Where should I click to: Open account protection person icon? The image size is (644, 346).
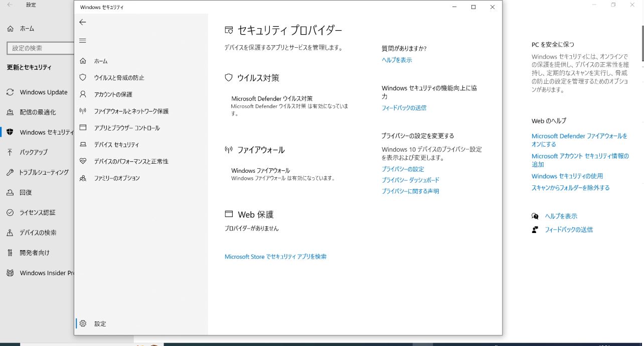[83, 94]
